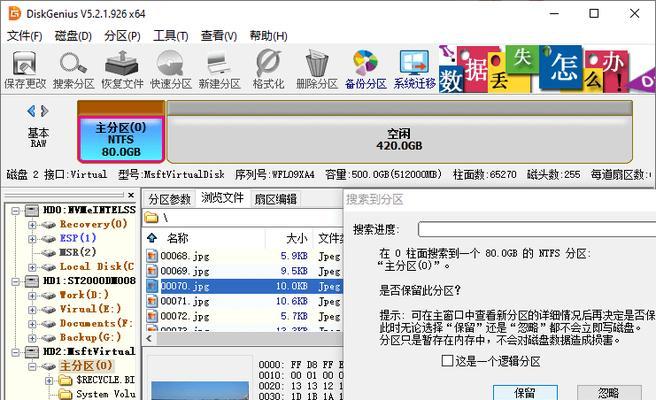Expand Work(D:) tree node
The width and height of the screenshot is (656, 400).
click(x=32, y=295)
